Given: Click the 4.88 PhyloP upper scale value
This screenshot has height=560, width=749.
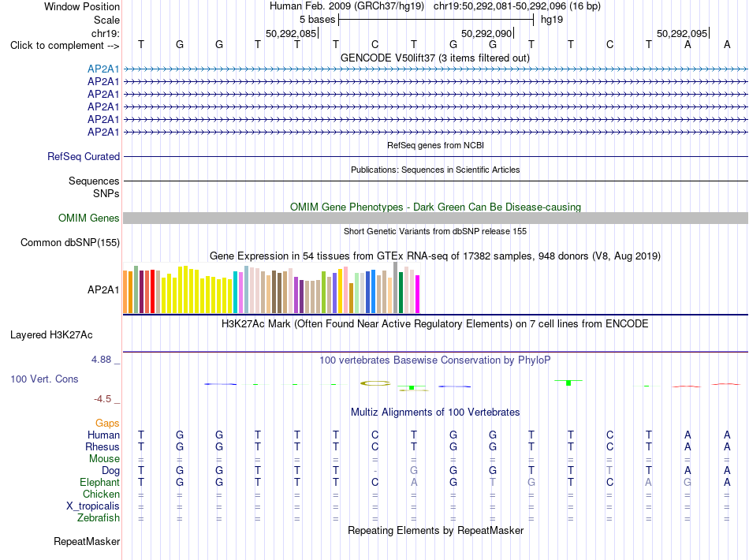Looking at the screenshot, I should pyautogui.click(x=101, y=360).
